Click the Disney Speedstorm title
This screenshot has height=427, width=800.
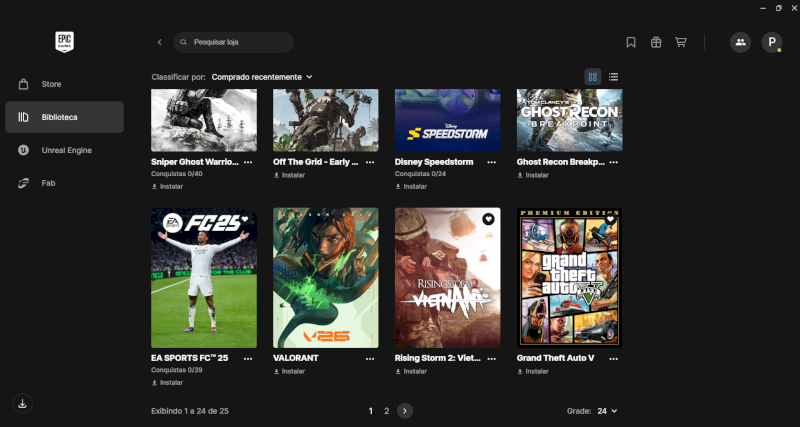click(x=434, y=162)
